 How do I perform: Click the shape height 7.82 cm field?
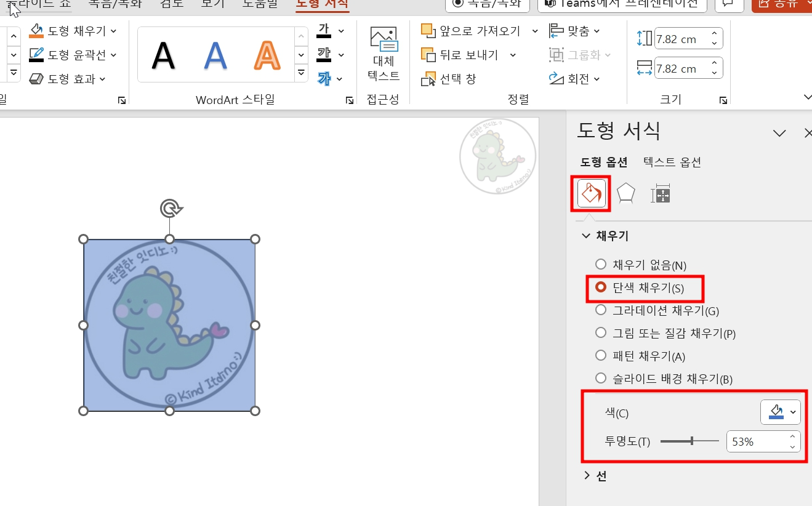tap(682, 39)
